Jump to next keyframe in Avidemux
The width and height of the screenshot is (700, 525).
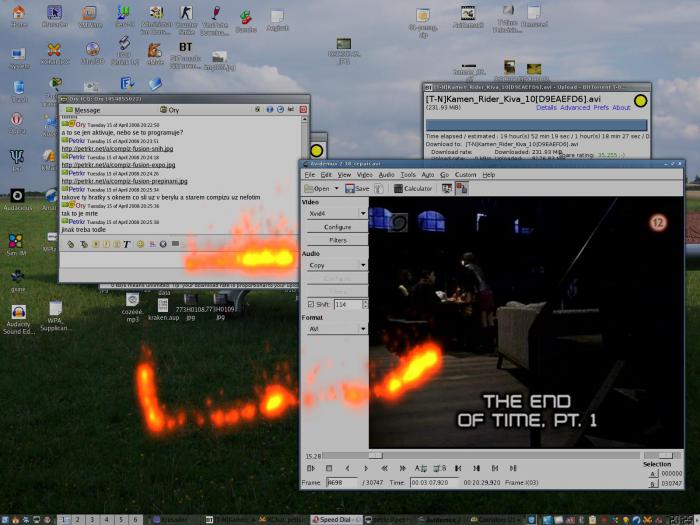[402, 468]
